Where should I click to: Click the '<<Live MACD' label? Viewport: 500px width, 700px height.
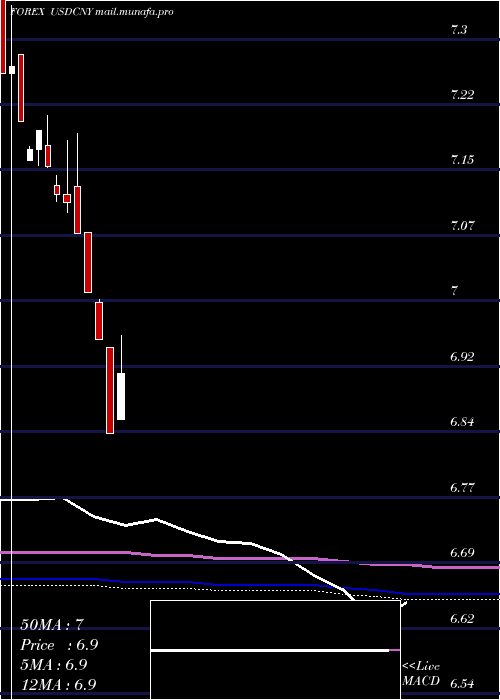click(x=421, y=673)
